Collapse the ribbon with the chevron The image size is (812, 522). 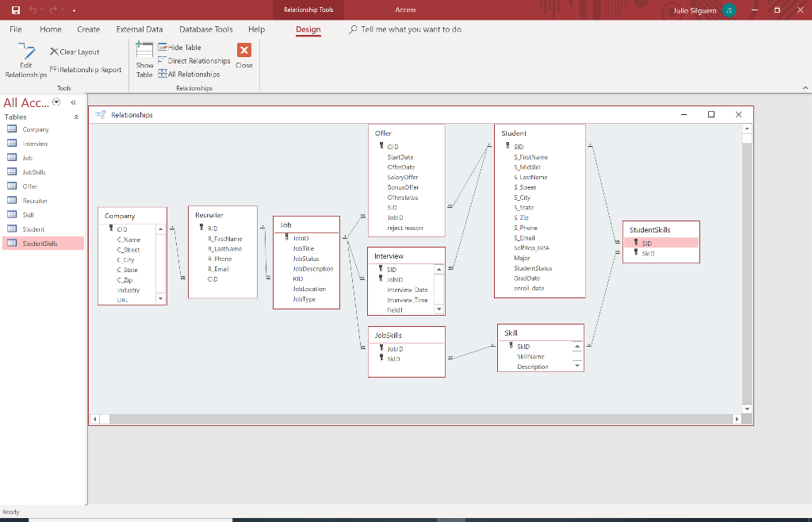pyautogui.click(x=806, y=88)
